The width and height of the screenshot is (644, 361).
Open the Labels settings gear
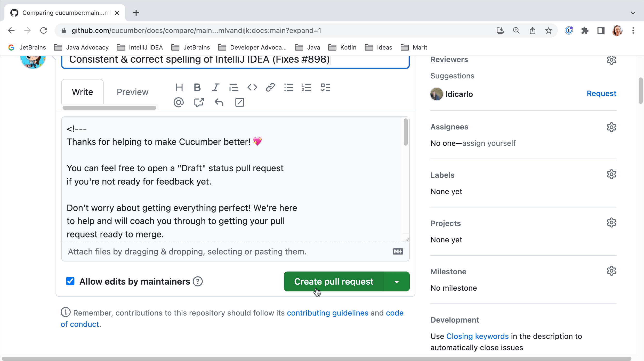coord(611,174)
